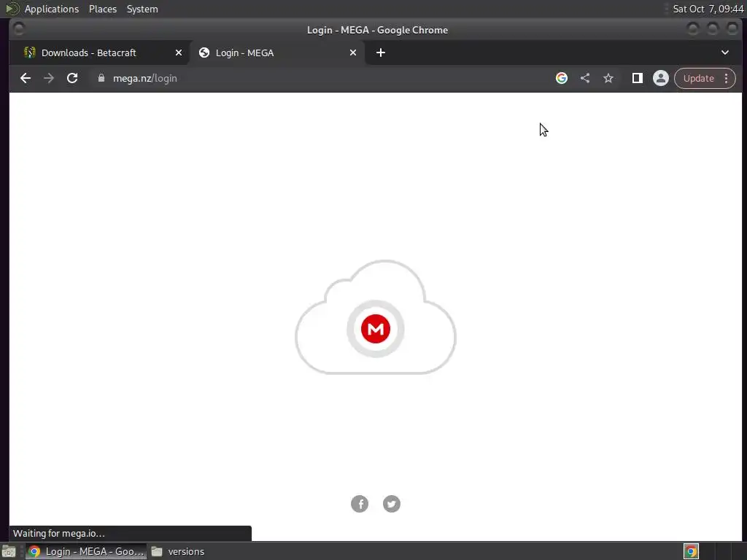Open the Applications menu
The width and height of the screenshot is (747, 560).
pos(52,9)
